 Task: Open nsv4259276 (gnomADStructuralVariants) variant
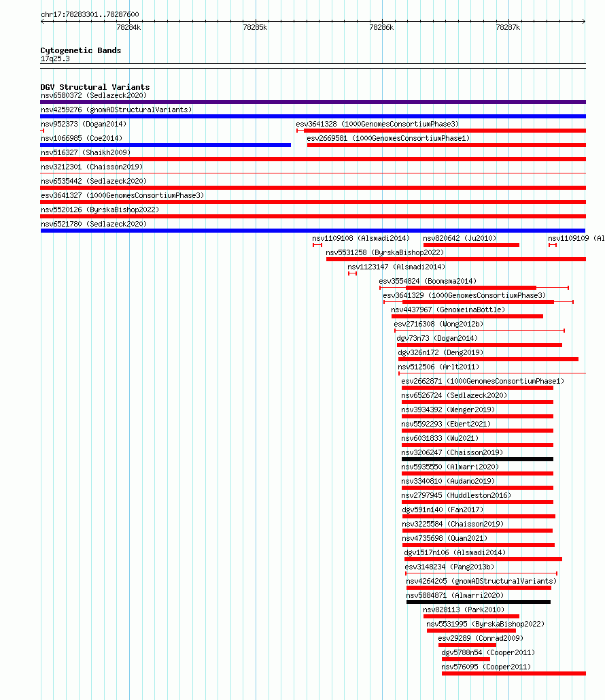click(x=116, y=110)
